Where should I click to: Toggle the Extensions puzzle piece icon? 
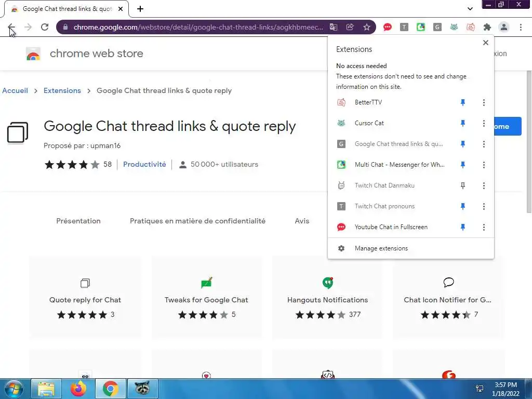coord(487,27)
